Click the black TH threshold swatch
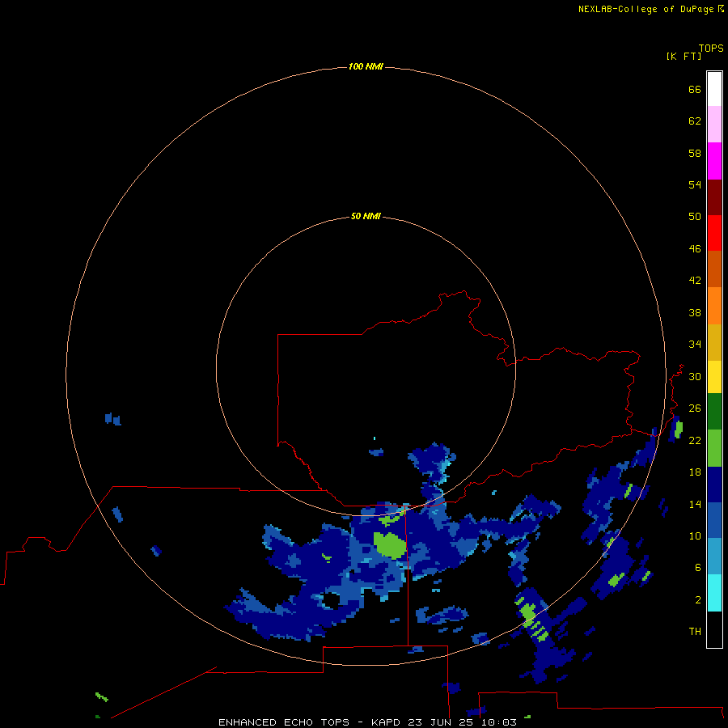 point(714,629)
